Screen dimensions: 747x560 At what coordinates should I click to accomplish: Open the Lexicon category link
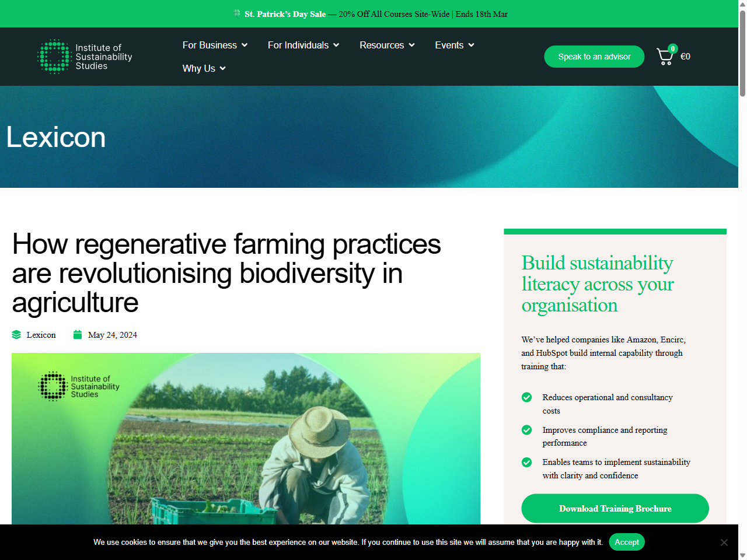coord(41,334)
